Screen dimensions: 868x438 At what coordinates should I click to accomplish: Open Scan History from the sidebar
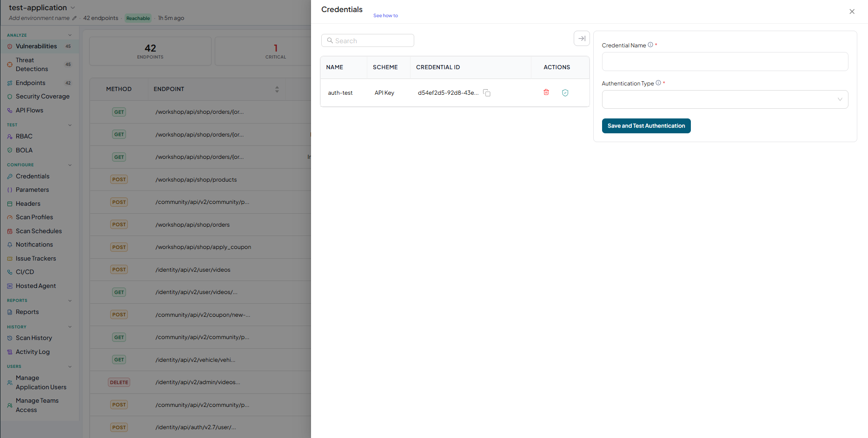click(x=34, y=338)
